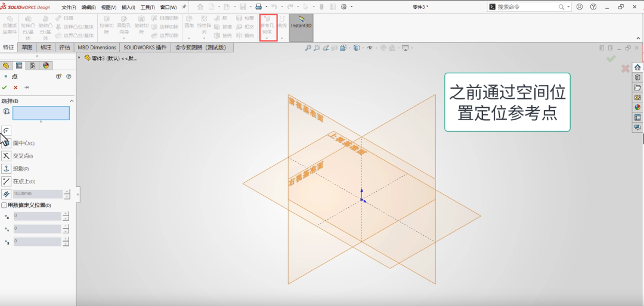Select the on-point (在点上) option
The width and height of the screenshot is (644, 306).
[7, 181]
